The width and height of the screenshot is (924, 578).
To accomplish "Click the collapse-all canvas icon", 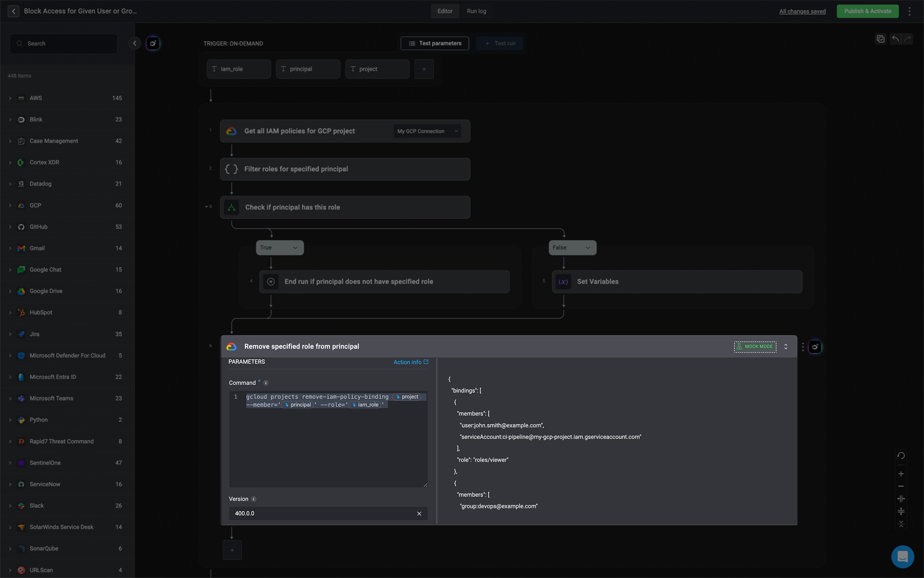I will 901,524.
